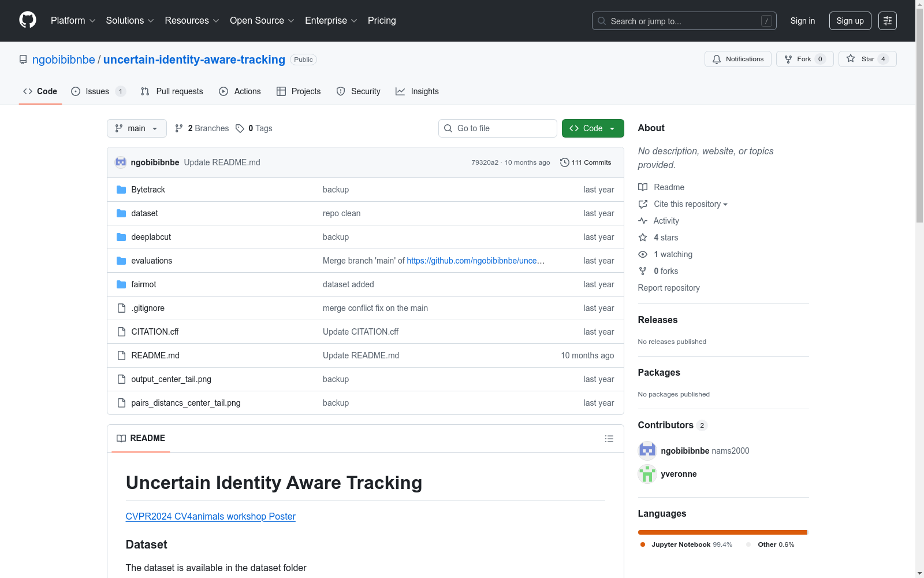Open 111 Commits history
This screenshot has height=578, width=924.
[x=586, y=162]
